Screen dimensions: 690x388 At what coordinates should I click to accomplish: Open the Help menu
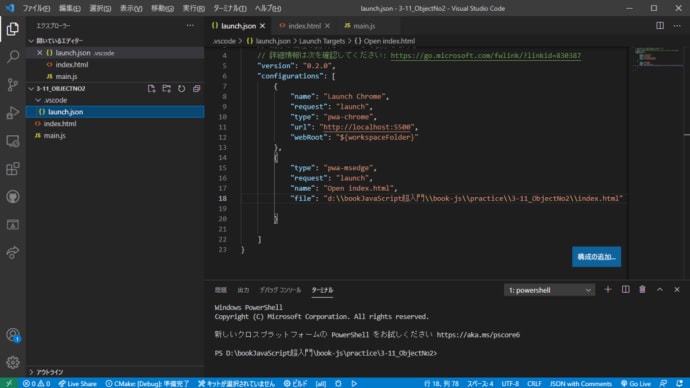point(268,8)
